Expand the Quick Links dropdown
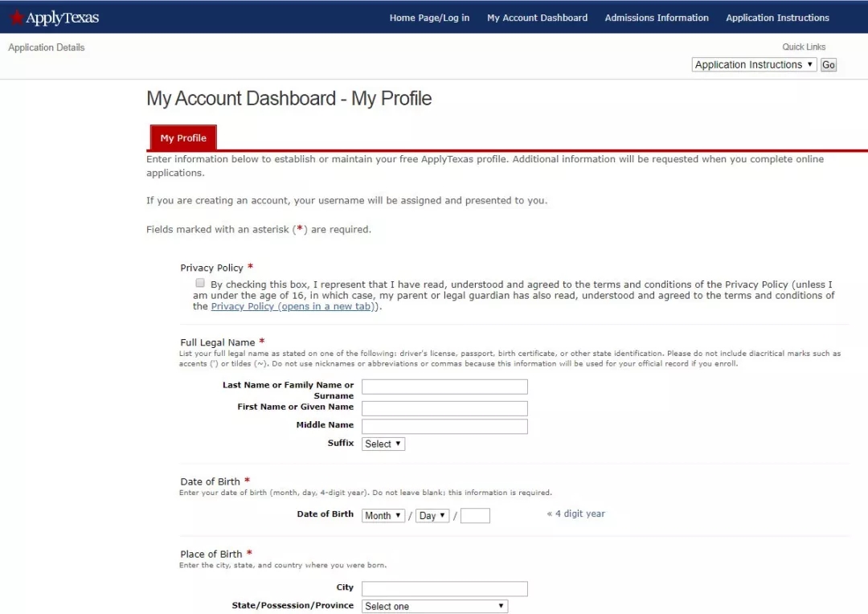 click(754, 65)
